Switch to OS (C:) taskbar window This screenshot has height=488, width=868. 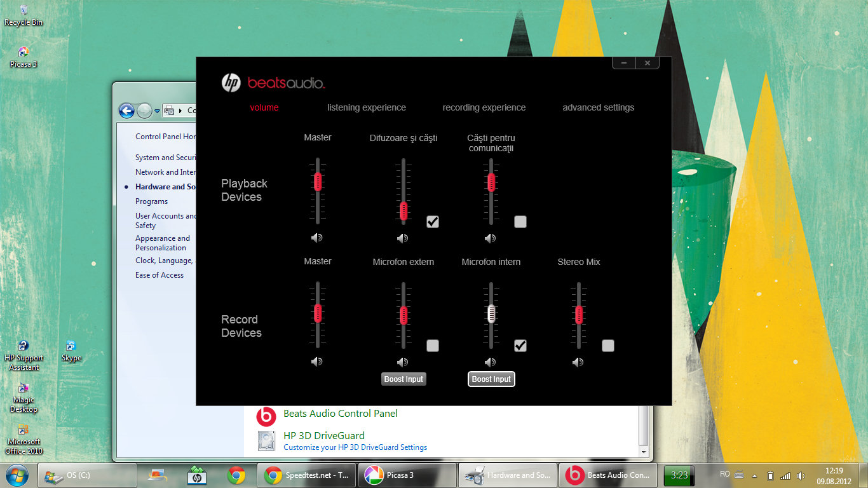(88, 475)
